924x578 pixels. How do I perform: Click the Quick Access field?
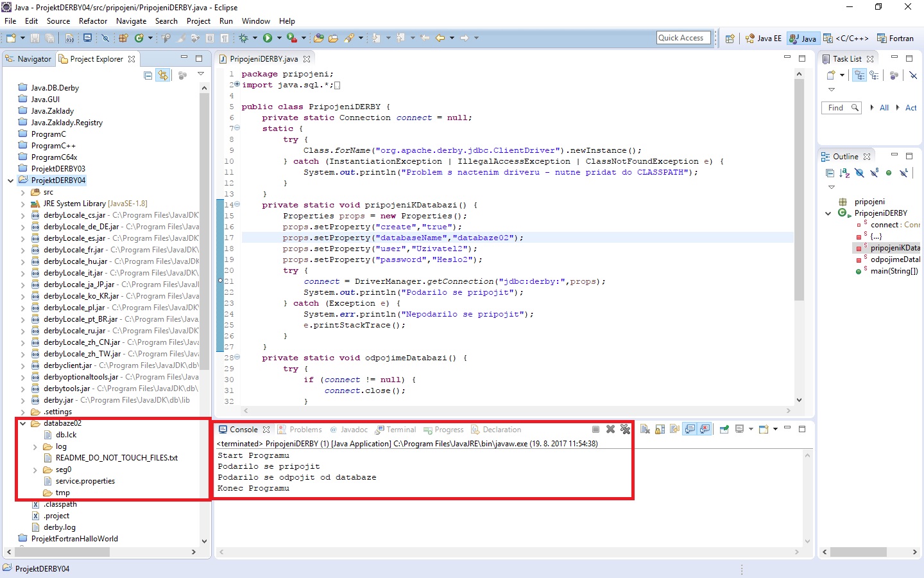(x=683, y=38)
